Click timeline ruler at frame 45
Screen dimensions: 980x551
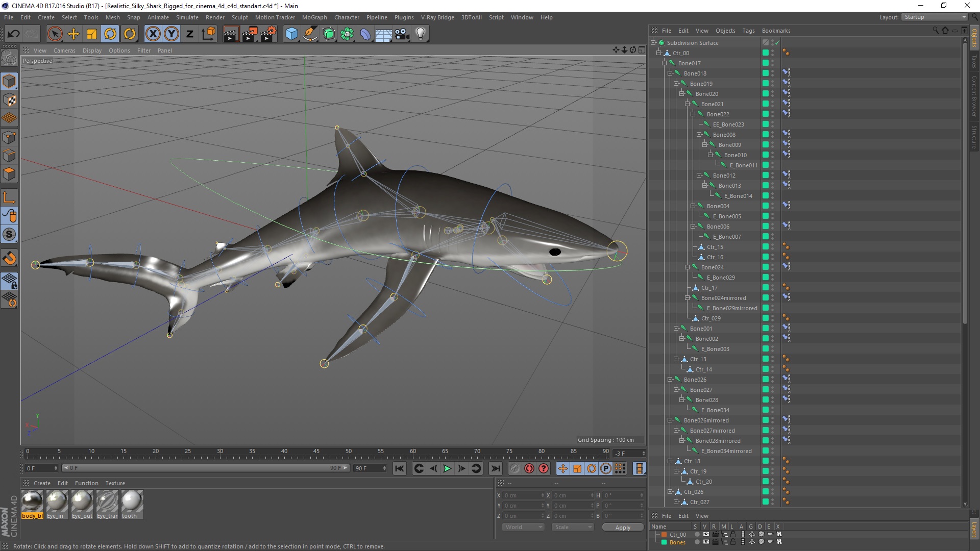click(316, 452)
